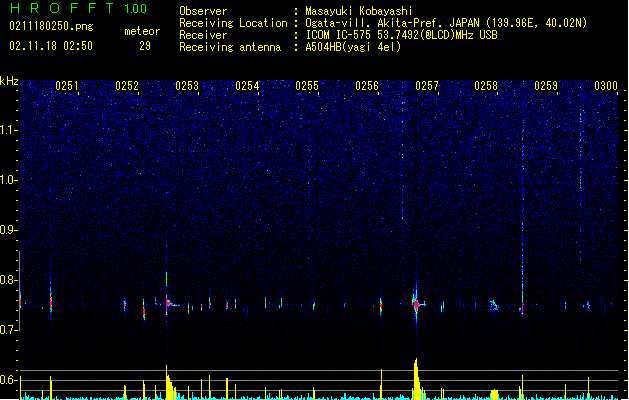
Task: Click the 0251 time marker
Action: (67, 85)
